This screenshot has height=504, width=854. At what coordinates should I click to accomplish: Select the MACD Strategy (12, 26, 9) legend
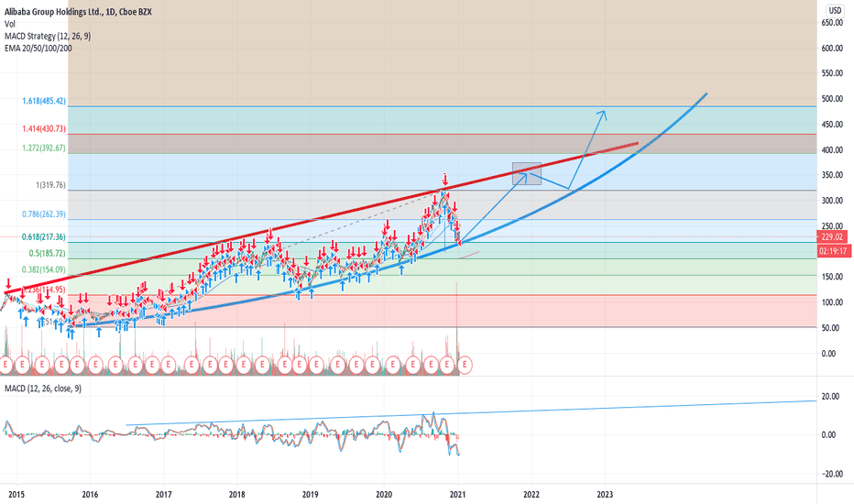(48, 36)
